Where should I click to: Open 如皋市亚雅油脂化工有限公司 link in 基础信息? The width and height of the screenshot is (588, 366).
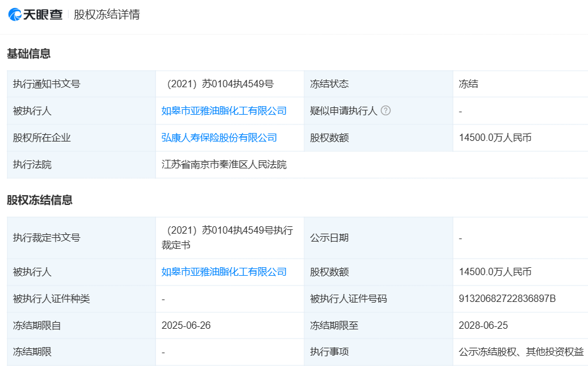224,111
